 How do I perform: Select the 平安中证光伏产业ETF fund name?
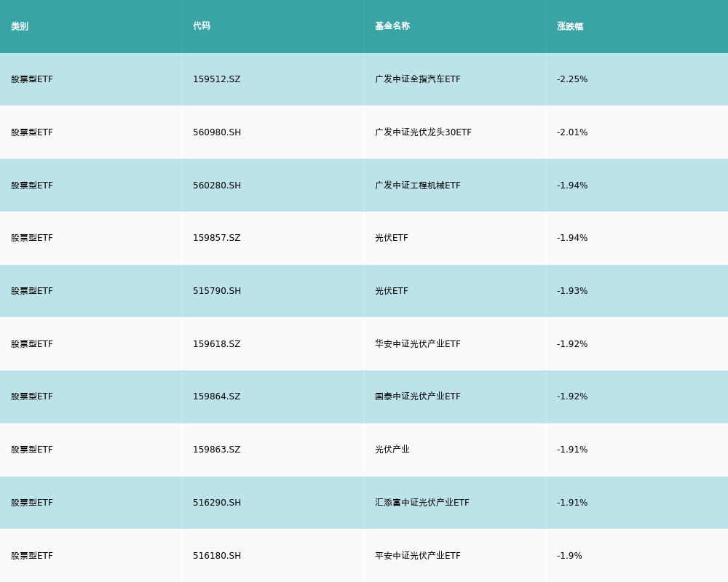click(417, 556)
